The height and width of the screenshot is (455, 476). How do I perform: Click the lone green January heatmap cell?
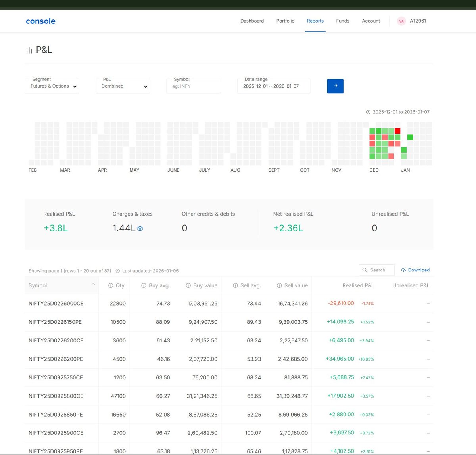(x=410, y=137)
